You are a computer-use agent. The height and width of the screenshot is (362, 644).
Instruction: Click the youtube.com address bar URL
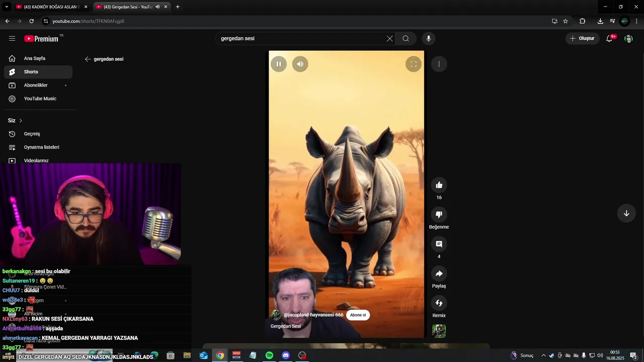click(88, 21)
